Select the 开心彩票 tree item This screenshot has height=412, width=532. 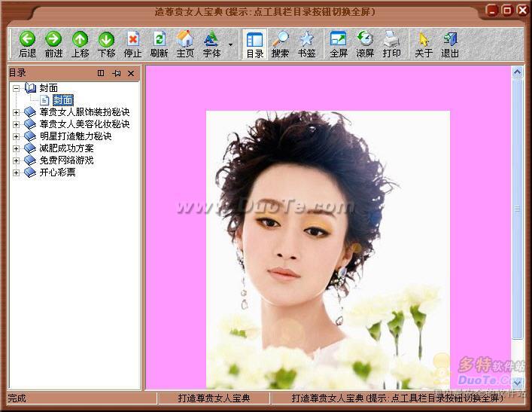(x=57, y=172)
